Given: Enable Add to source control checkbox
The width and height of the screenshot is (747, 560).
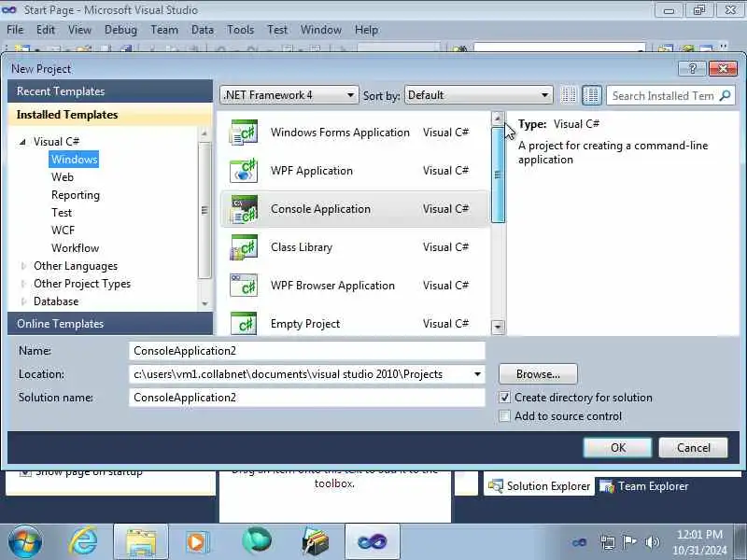Looking at the screenshot, I should coord(504,415).
